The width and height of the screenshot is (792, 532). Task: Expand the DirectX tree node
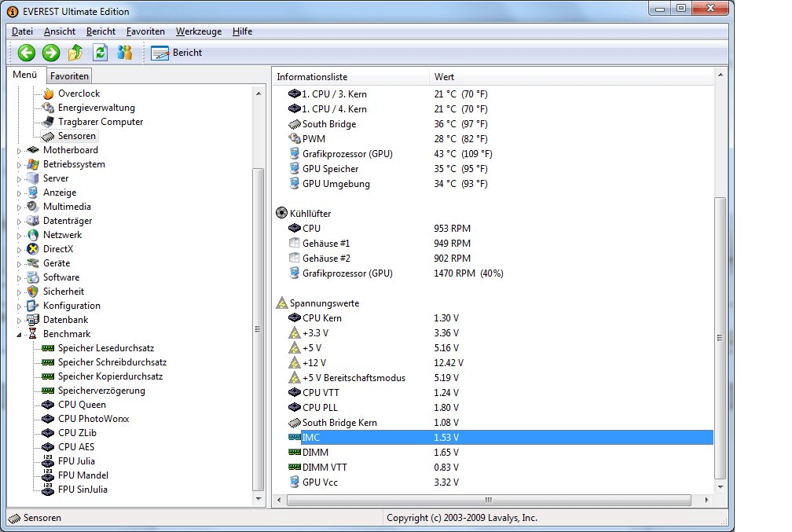click(x=19, y=250)
